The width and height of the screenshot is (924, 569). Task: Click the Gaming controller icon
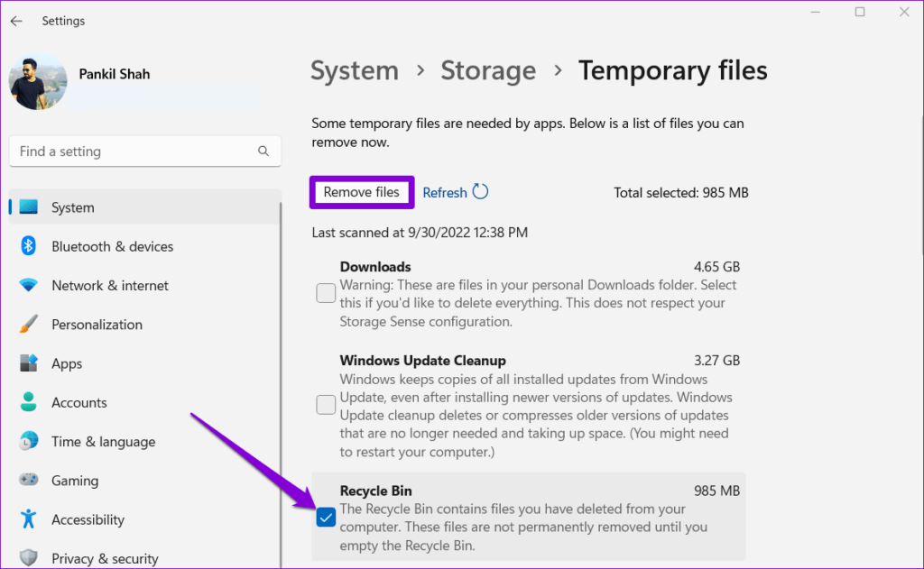[28, 480]
